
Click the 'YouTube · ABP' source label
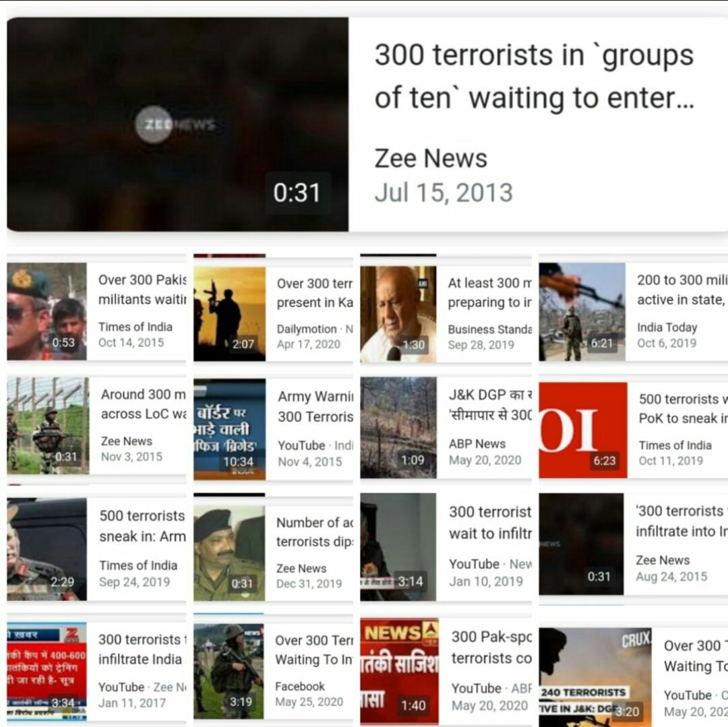coord(491,689)
